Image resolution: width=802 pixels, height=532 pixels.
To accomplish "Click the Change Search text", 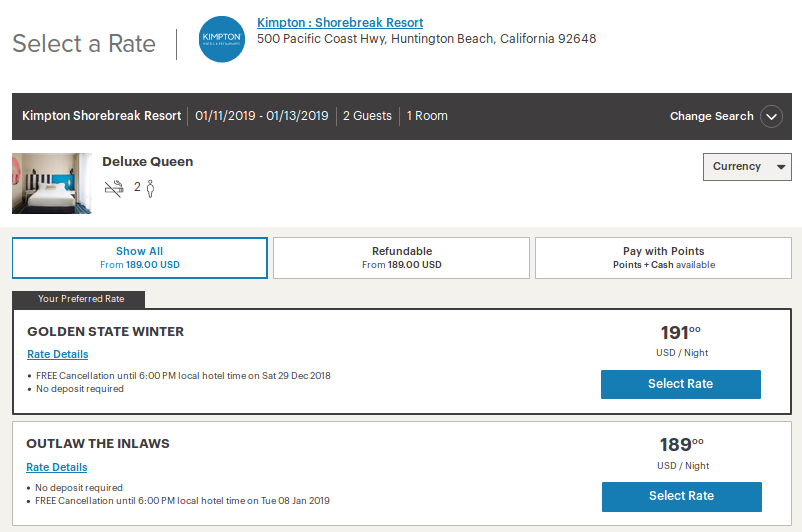I will [x=711, y=116].
